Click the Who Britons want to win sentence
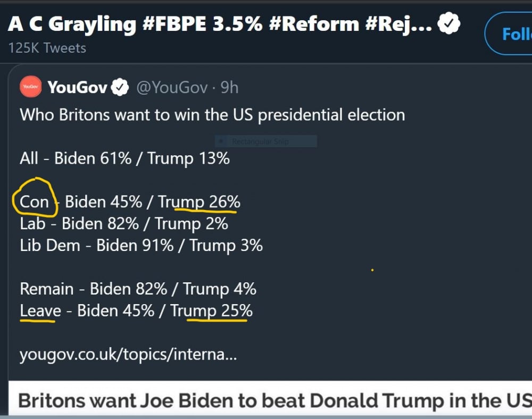The height and width of the screenshot is (419, 532). point(212,115)
